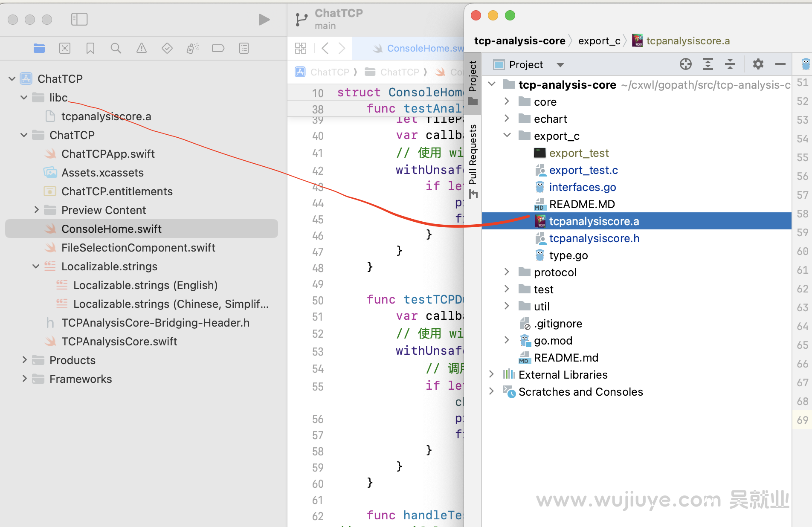Open Localizable.strings (Chinese, Simplified)
Screen dimensions: 812x527
[x=171, y=304]
